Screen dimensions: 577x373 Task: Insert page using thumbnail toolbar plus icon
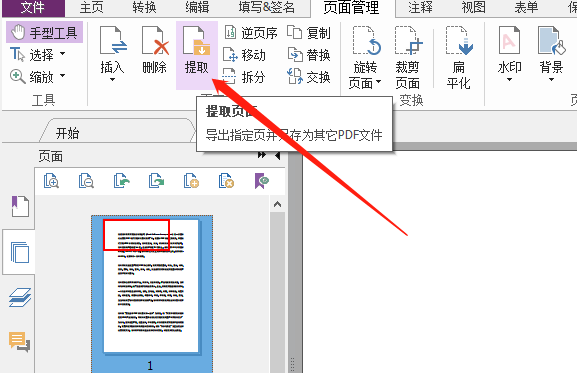coord(191,181)
